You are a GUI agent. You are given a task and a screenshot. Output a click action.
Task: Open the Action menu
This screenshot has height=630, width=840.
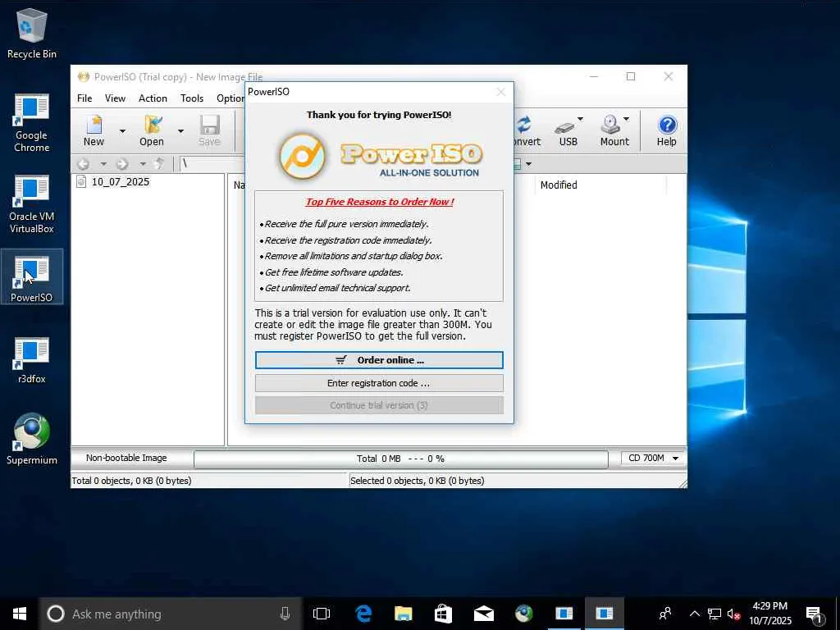click(x=153, y=98)
